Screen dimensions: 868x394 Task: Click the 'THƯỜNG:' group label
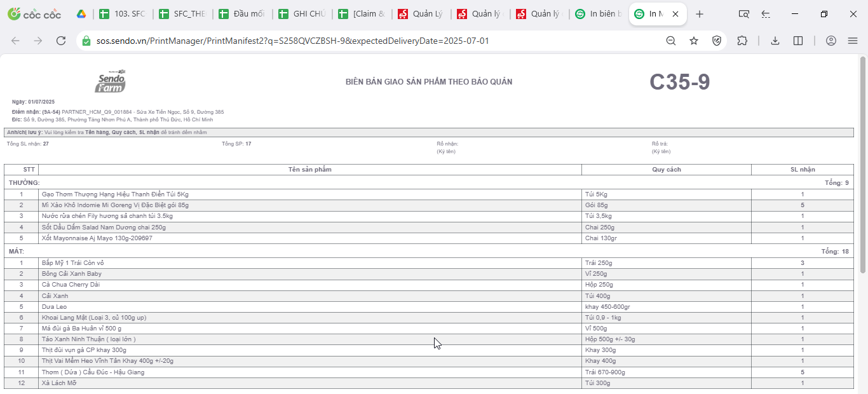click(24, 183)
